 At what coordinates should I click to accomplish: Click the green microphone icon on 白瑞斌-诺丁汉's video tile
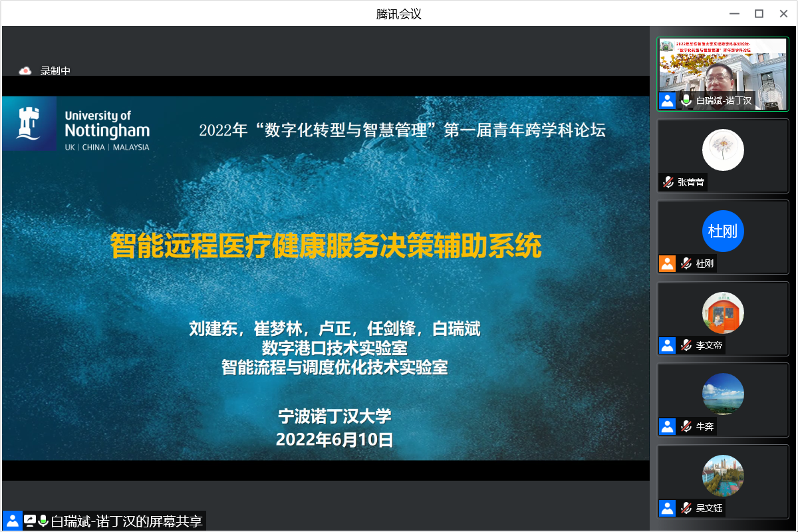(x=686, y=100)
